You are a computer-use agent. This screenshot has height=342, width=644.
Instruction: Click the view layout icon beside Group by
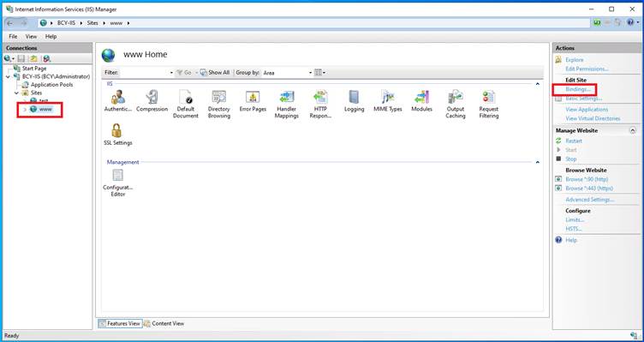point(318,72)
